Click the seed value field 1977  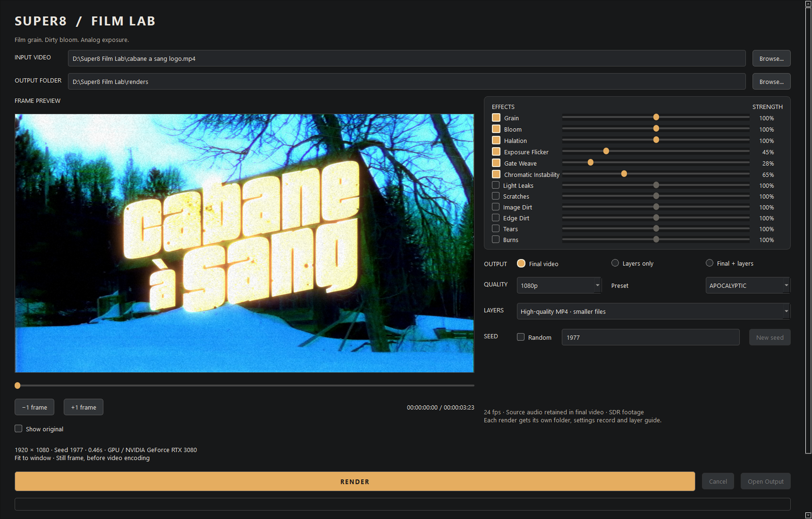click(651, 337)
